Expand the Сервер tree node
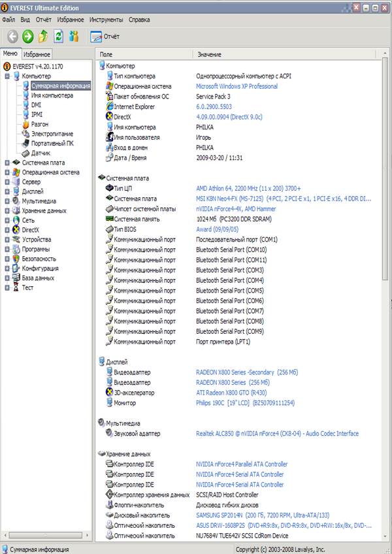 (x=7, y=182)
